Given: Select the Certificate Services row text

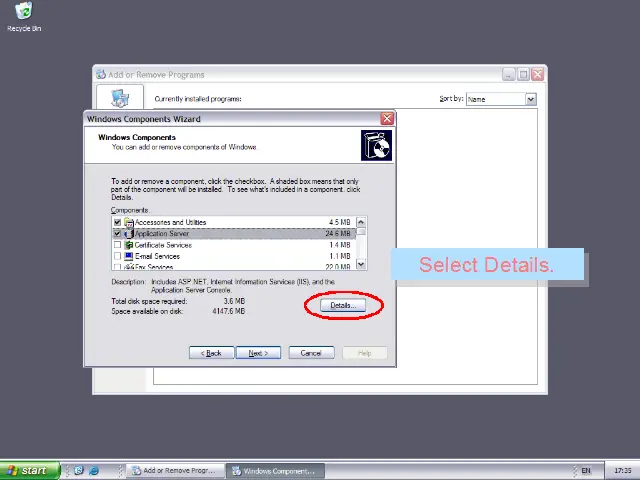Looking at the screenshot, I should pyautogui.click(x=163, y=245).
